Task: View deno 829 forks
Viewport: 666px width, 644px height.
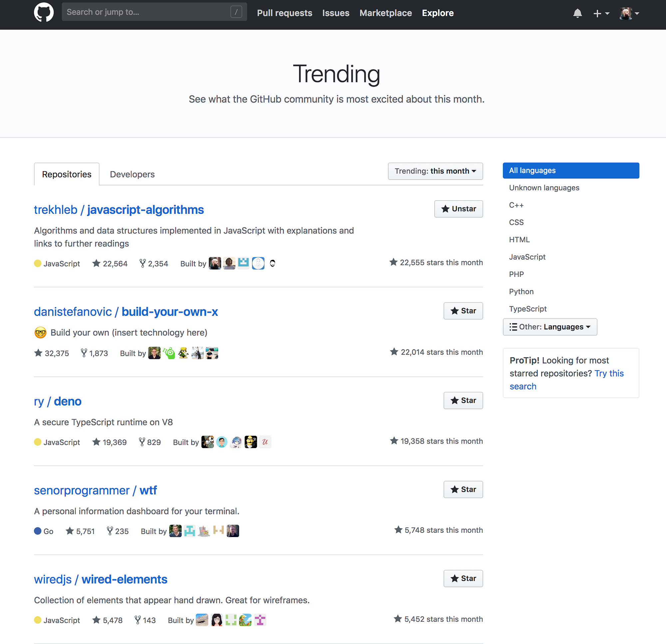Action: 150,442
